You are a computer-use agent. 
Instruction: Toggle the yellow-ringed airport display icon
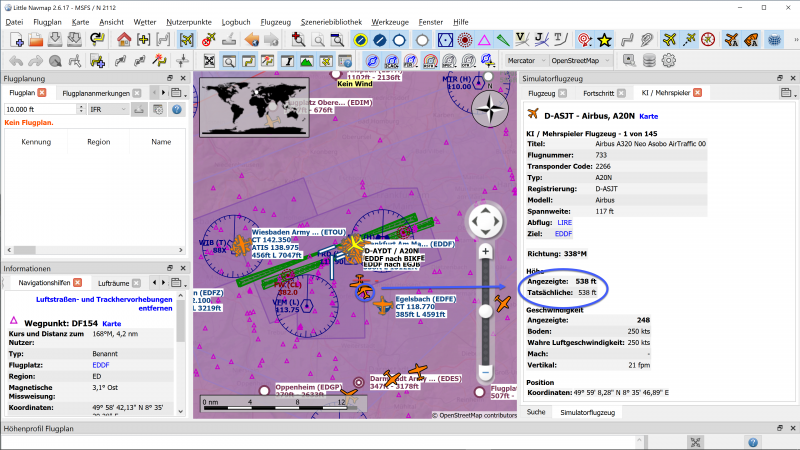pyautogui.click(x=361, y=39)
